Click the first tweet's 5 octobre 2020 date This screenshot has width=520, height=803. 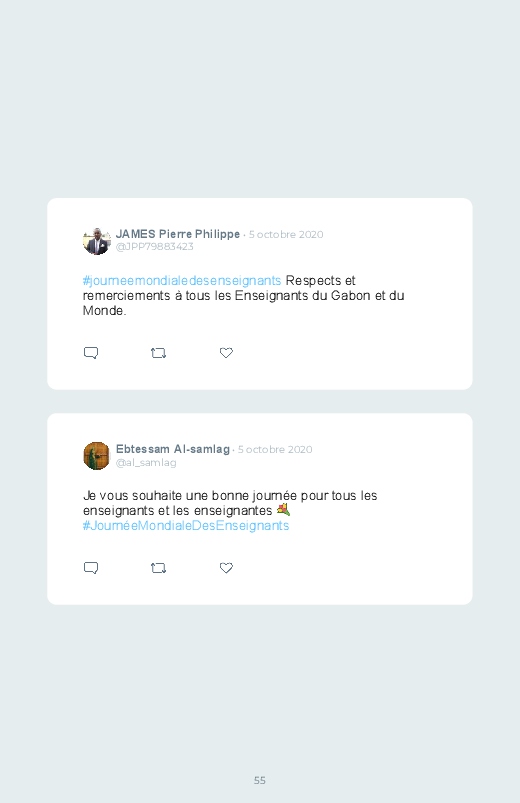pos(286,235)
